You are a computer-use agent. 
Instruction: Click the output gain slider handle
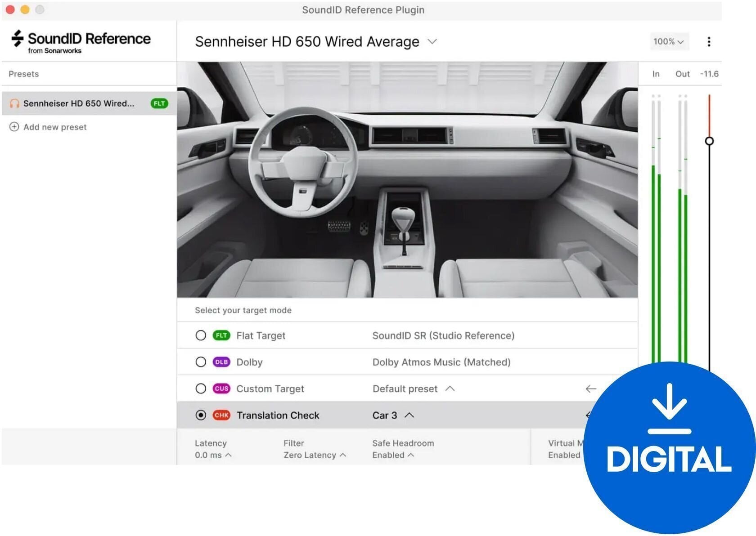(709, 141)
